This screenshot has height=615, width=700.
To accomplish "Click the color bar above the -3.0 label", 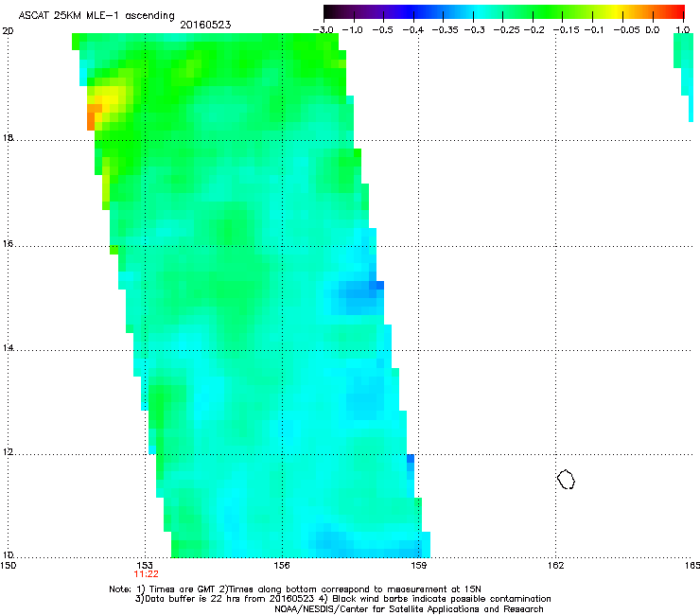I will point(326,11).
